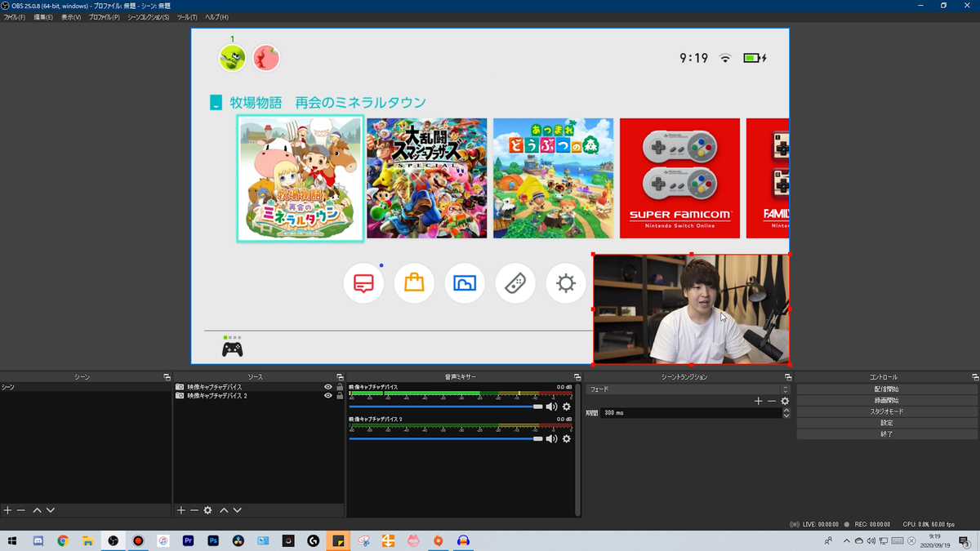This screenshot has height=551, width=980.
Task: Open the ファイル(F) menu
Action: coord(14,17)
